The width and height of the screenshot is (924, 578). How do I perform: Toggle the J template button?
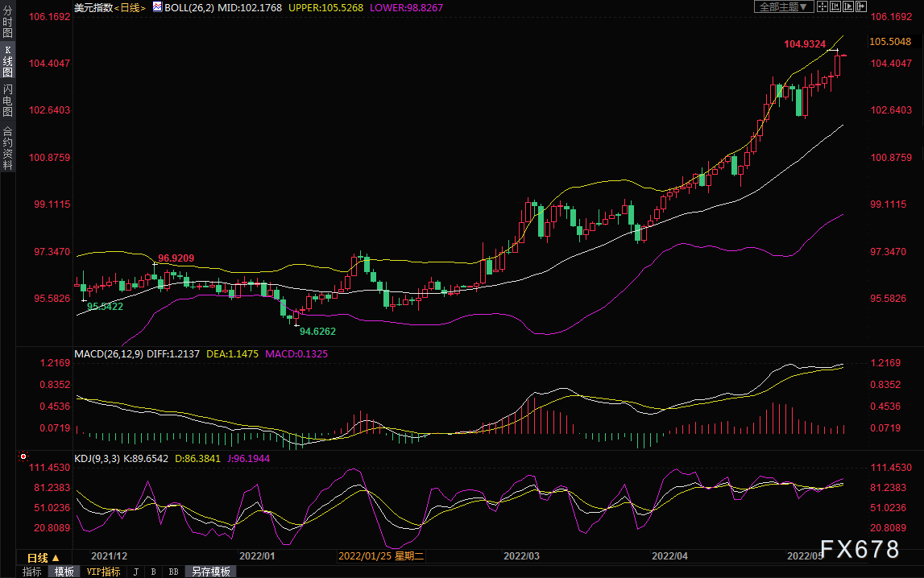[135, 572]
